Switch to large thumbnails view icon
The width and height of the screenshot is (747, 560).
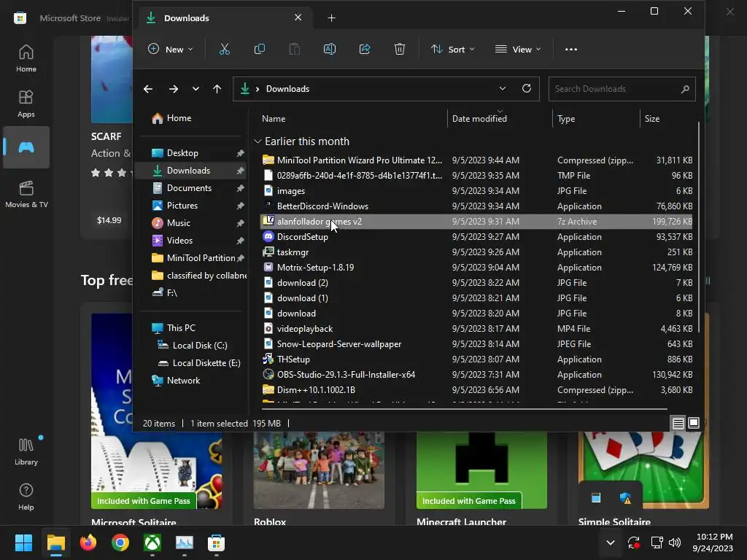[x=694, y=423]
